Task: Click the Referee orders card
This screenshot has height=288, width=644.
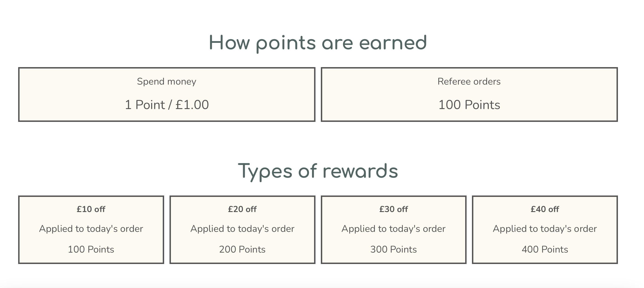Action: (x=469, y=94)
